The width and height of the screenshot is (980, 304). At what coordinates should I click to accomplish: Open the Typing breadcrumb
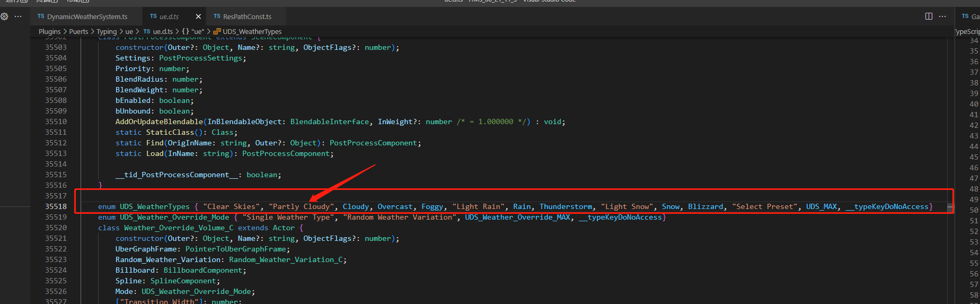[107, 32]
